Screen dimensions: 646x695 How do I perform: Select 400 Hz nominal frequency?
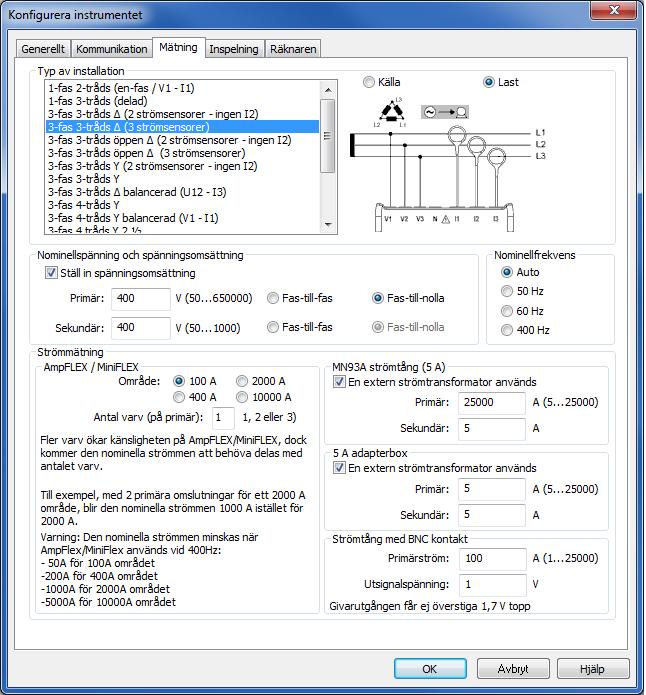[x=507, y=330]
